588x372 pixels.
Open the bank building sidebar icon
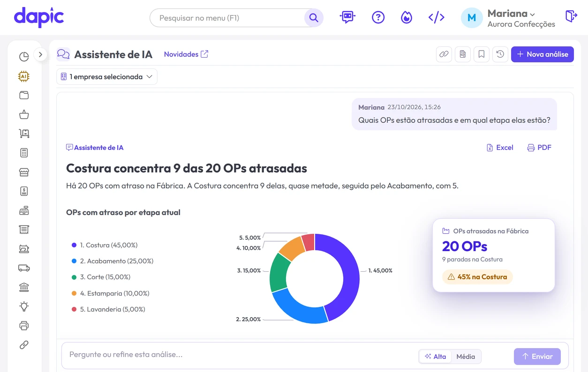(x=24, y=287)
